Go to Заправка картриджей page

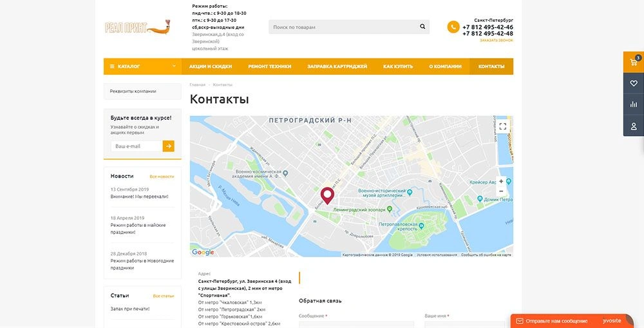[337, 66]
